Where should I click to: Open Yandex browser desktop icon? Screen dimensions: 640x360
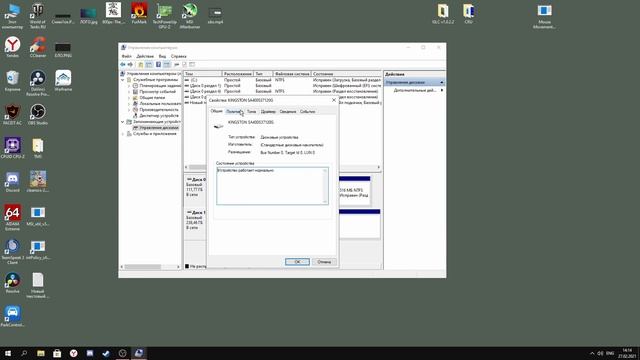12,47
